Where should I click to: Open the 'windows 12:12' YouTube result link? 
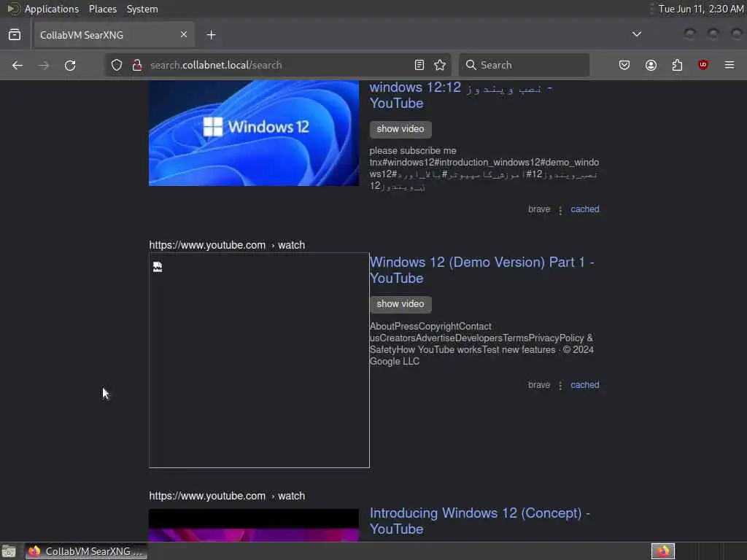[461, 96]
